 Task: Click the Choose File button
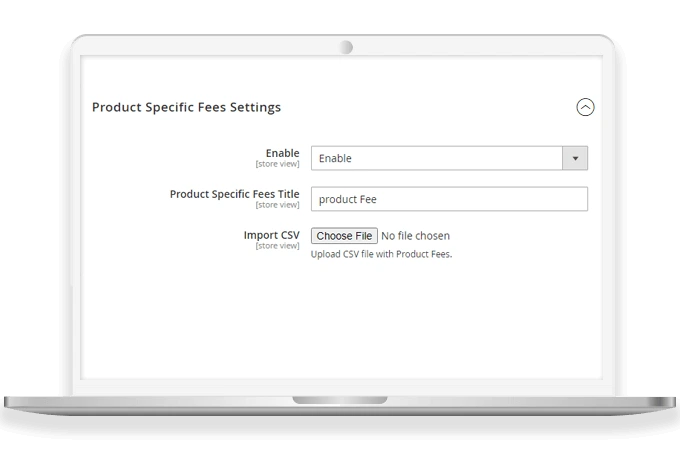point(344,236)
